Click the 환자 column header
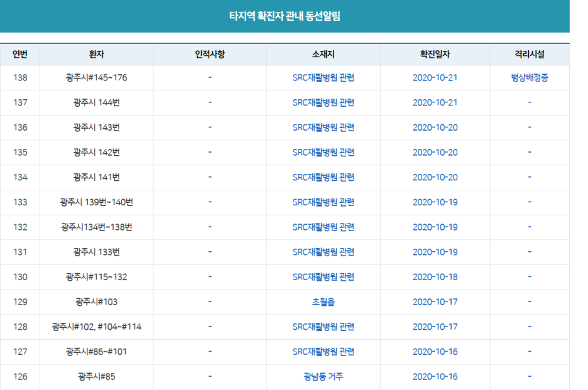The image size is (588, 390). coord(96,55)
